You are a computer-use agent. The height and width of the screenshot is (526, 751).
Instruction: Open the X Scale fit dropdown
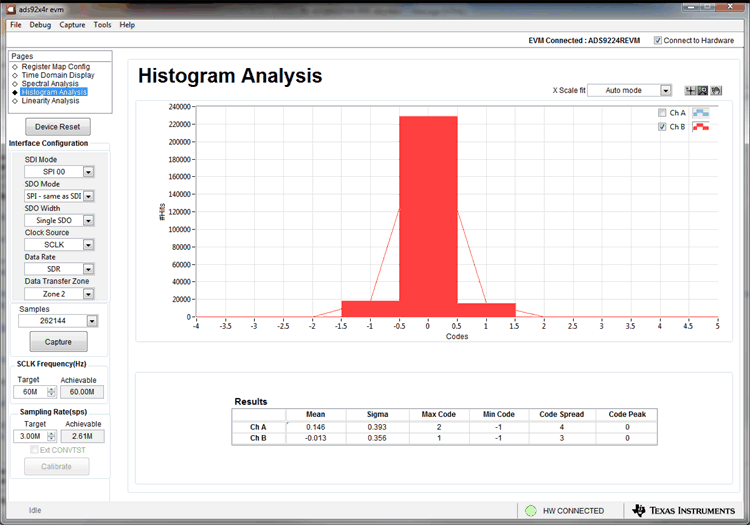(665, 91)
